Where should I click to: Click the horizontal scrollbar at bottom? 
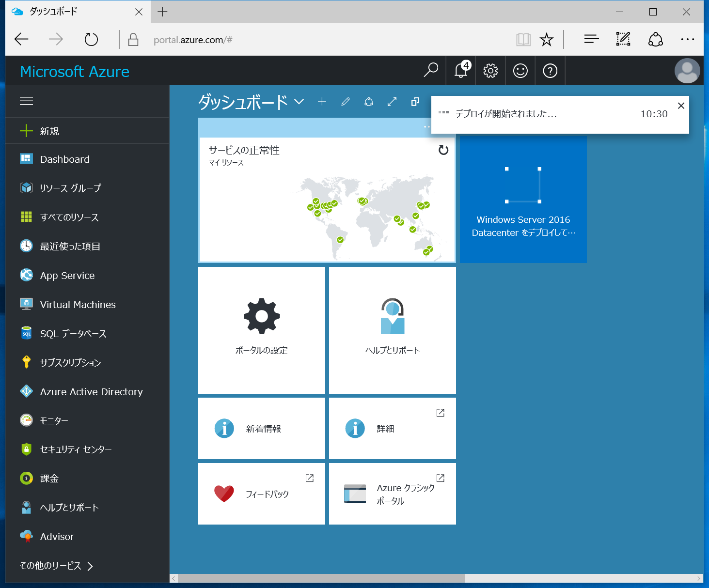(322, 578)
